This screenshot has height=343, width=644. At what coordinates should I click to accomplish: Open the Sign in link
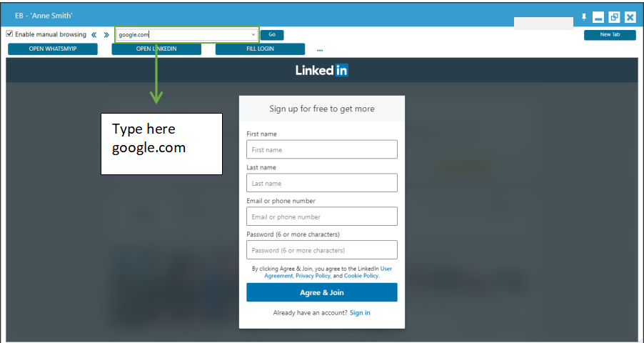360,313
